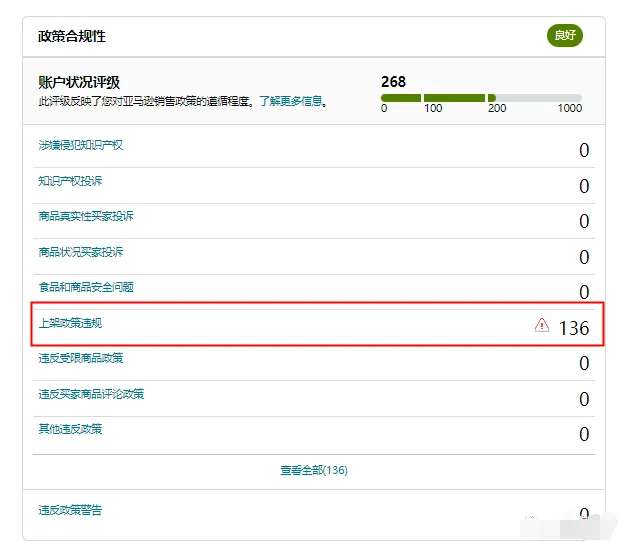Click the account health rating progress bar
Viewport: 628px width, 547px height.
coord(481,98)
